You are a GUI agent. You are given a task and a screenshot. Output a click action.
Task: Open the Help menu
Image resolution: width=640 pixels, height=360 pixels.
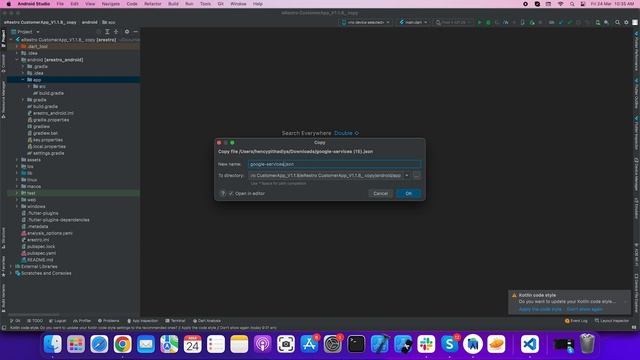click(258, 4)
